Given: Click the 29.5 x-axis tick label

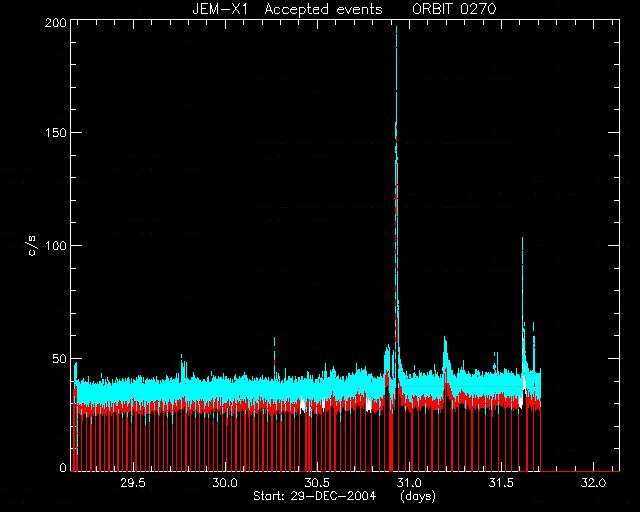Looking at the screenshot, I should (x=133, y=483).
